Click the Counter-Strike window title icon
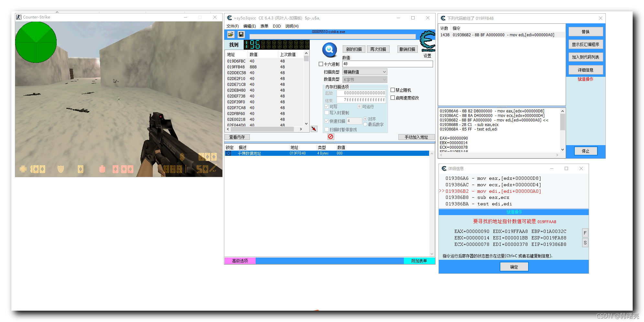644x322 pixels. 19,17
